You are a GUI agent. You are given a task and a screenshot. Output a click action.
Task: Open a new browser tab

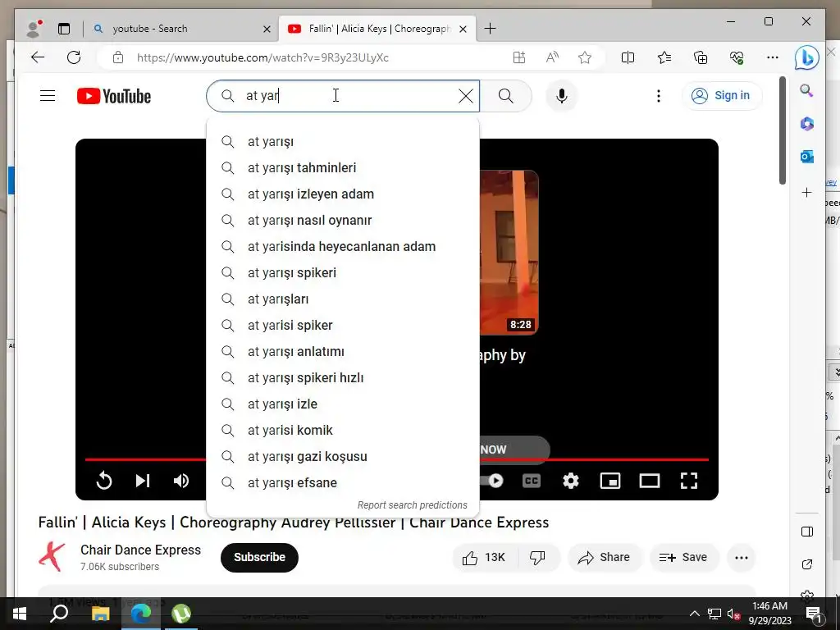(x=491, y=29)
